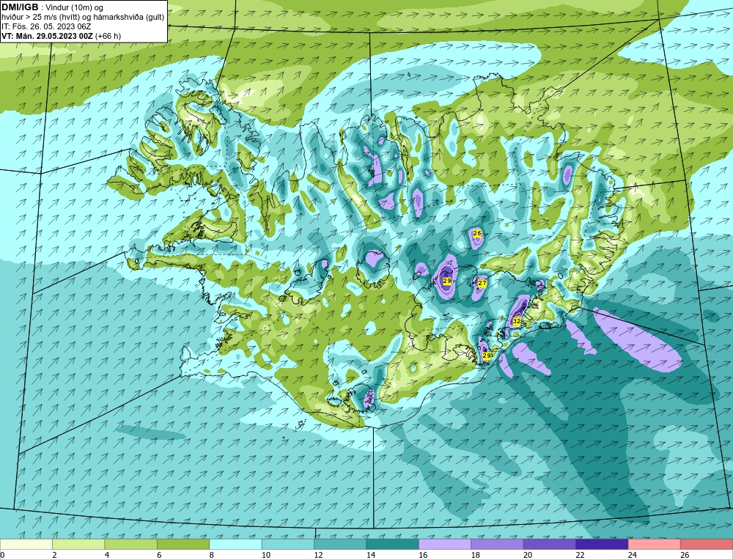
Task: Click the 20–22 m/s violet legend swatch
Action: [550, 544]
